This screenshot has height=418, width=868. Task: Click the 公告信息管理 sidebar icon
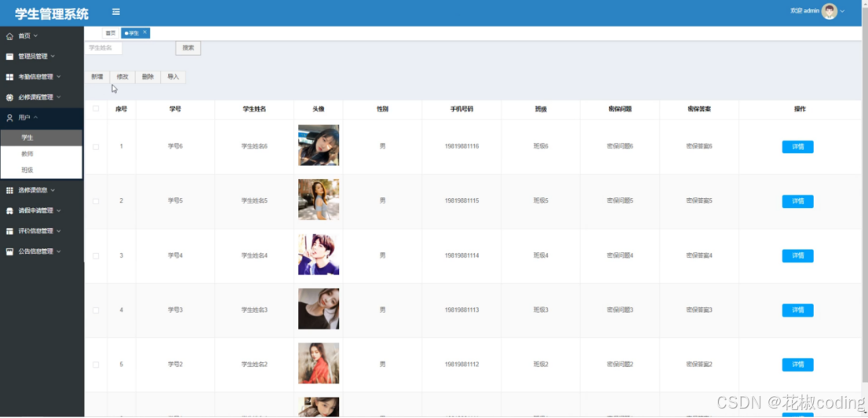[x=9, y=251]
